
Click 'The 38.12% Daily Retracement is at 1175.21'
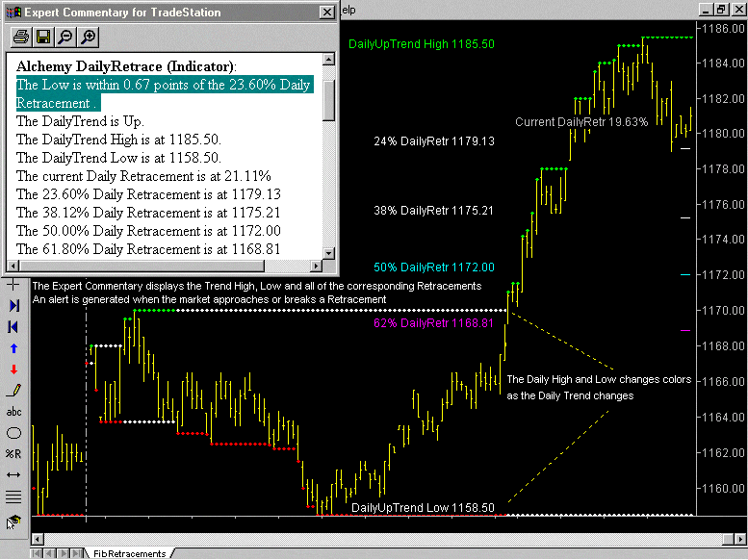click(148, 213)
